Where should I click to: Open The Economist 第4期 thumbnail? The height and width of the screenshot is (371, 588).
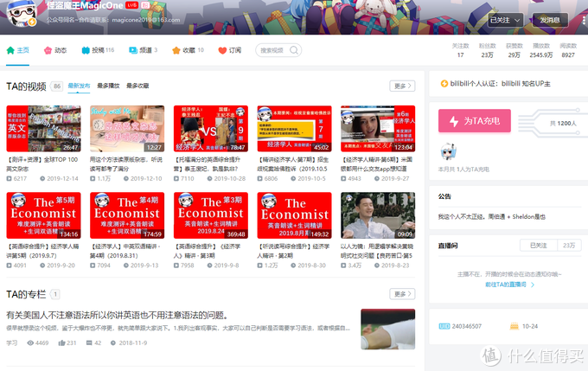[127, 215]
